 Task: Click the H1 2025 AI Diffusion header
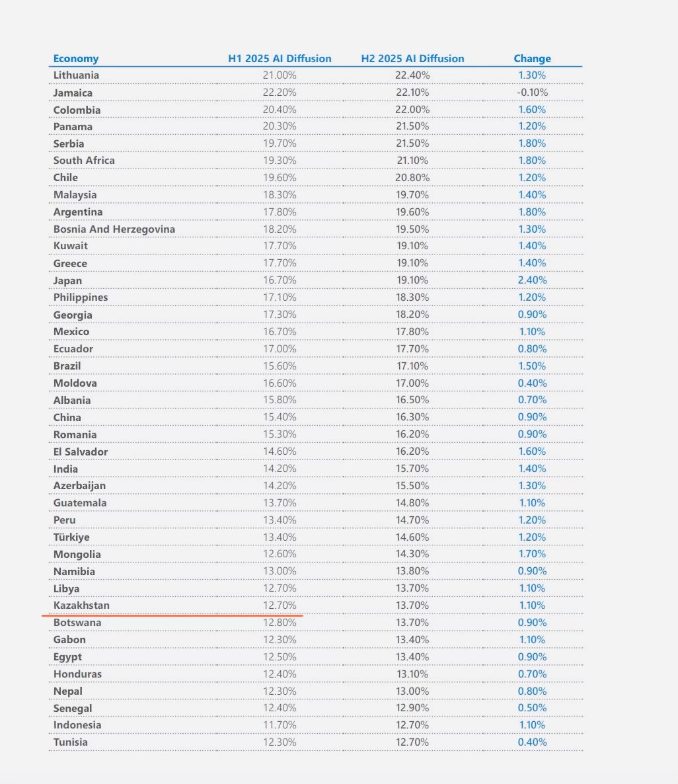pos(280,58)
